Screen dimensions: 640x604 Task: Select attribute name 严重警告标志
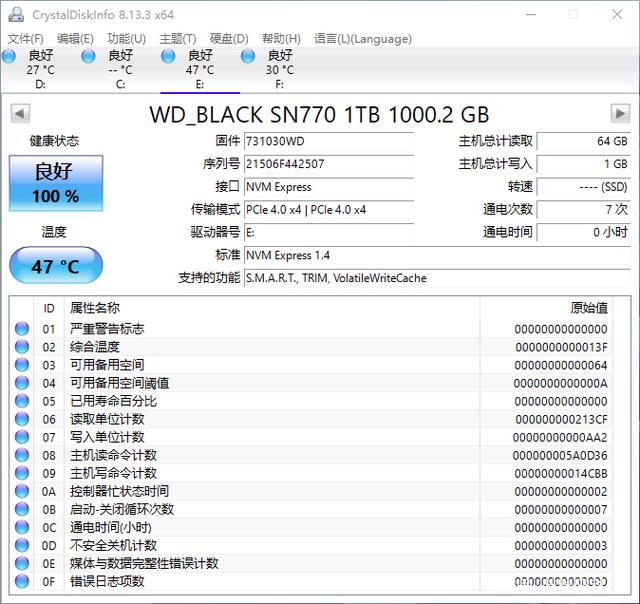[107, 329]
